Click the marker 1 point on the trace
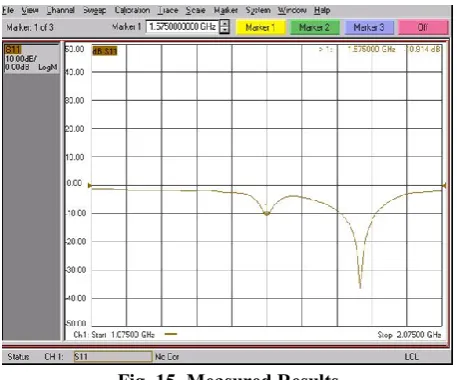This screenshot has width=457, height=380. coord(266,213)
